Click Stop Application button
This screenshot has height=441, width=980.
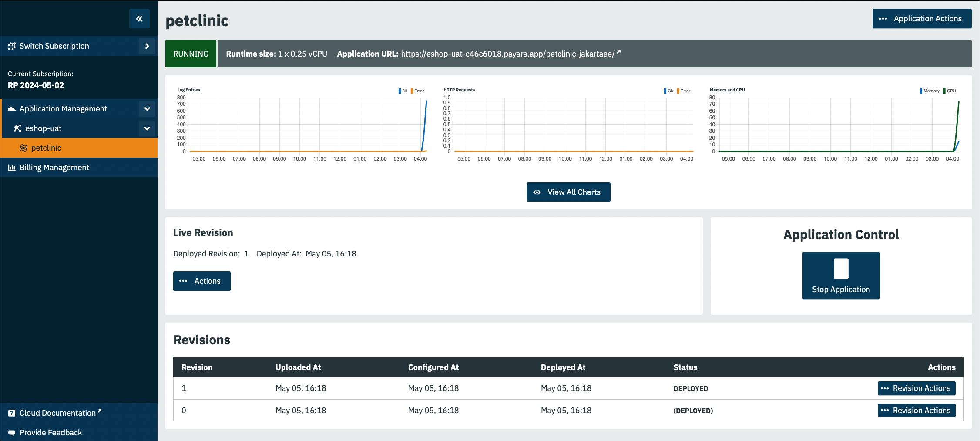coord(841,276)
